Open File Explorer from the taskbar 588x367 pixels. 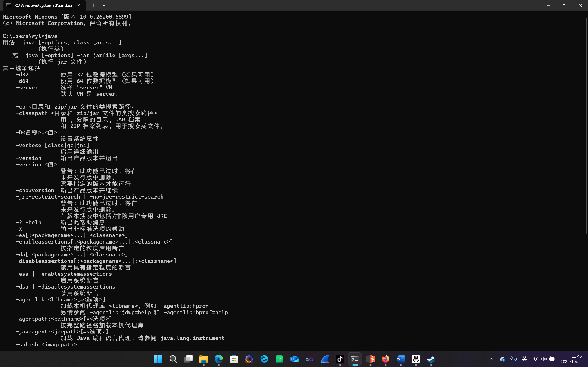(203, 359)
